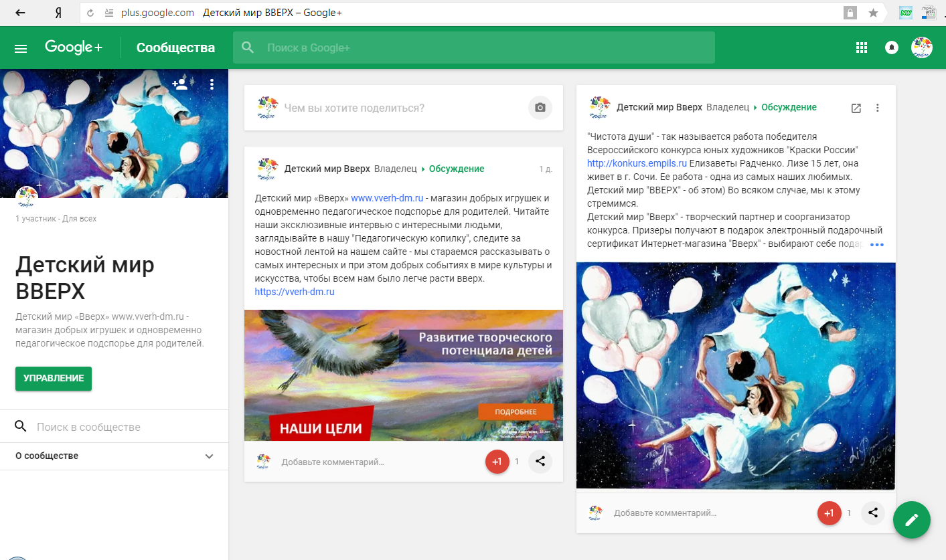Reload the page with the refresh icon
The width and height of the screenshot is (946, 560).
click(x=91, y=13)
